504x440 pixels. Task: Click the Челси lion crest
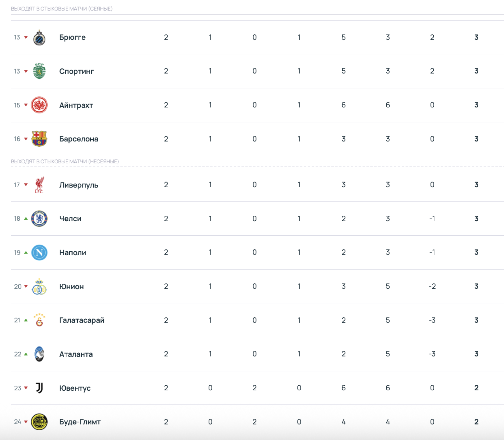(x=39, y=219)
